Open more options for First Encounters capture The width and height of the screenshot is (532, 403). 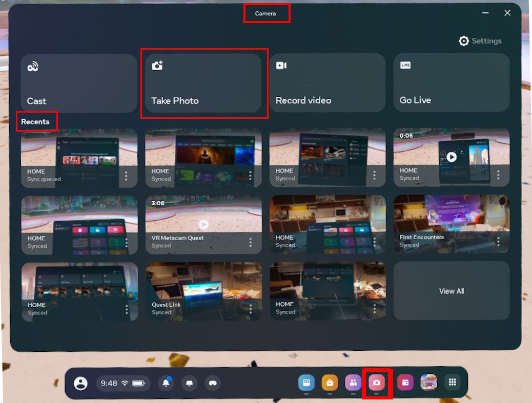tap(498, 242)
